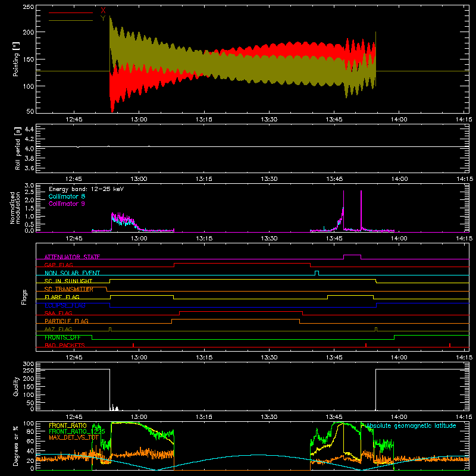Select the ATTENUATOR_STATE flag label
Screen dimensions: 476x476
point(72,257)
